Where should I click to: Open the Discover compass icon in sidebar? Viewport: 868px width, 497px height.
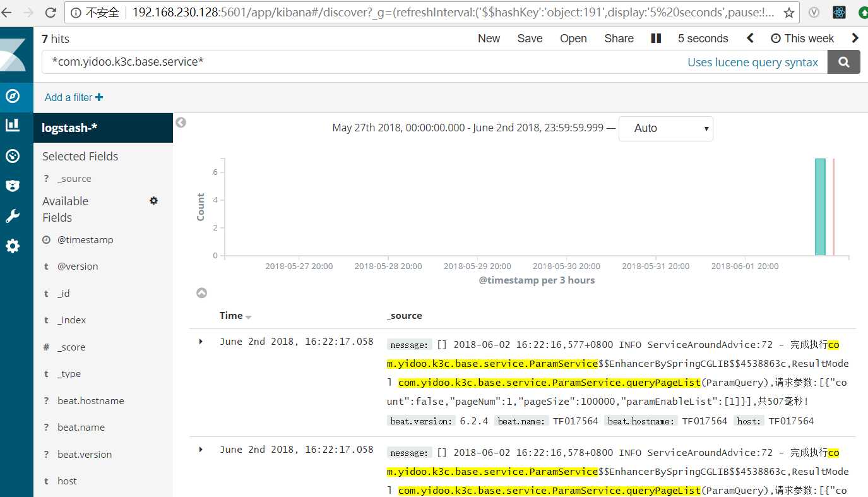click(13, 96)
